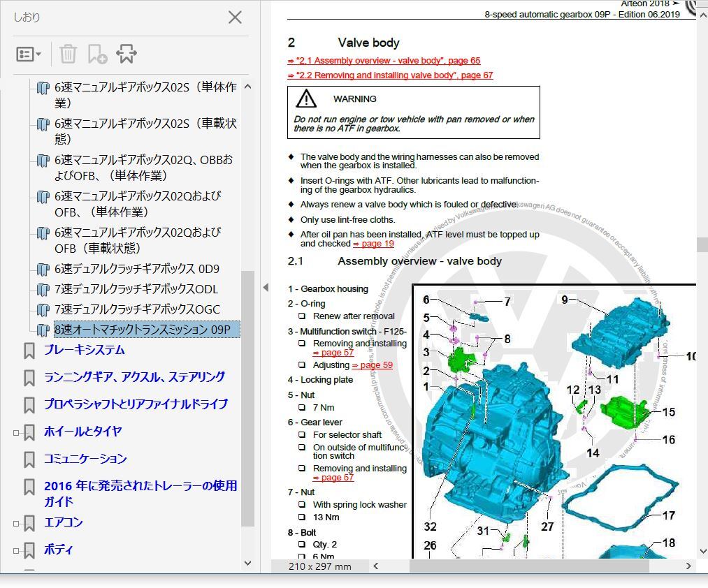Click the document scroll-left arrow
Image resolution: width=708 pixels, height=588 pixels.
coord(376,566)
